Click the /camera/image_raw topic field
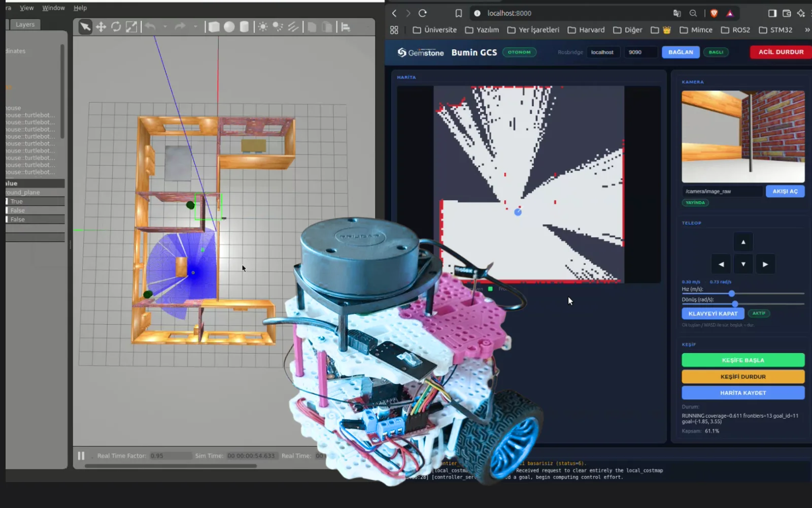This screenshot has height=508, width=812. click(x=722, y=192)
